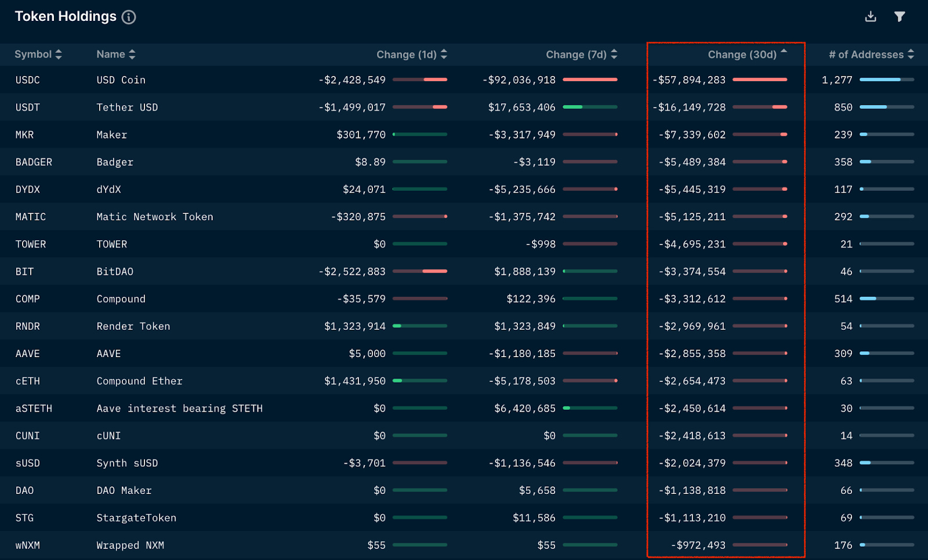The height and width of the screenshot is (560, 928).
Task: Open the StargateToken entry
Action: pyautogui.click(x=136, y=518)
